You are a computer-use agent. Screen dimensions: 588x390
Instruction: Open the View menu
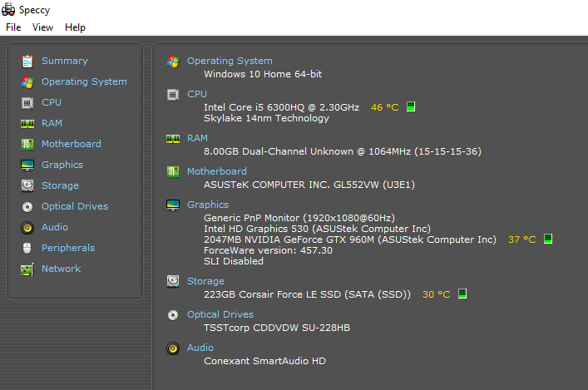point(42,27)
